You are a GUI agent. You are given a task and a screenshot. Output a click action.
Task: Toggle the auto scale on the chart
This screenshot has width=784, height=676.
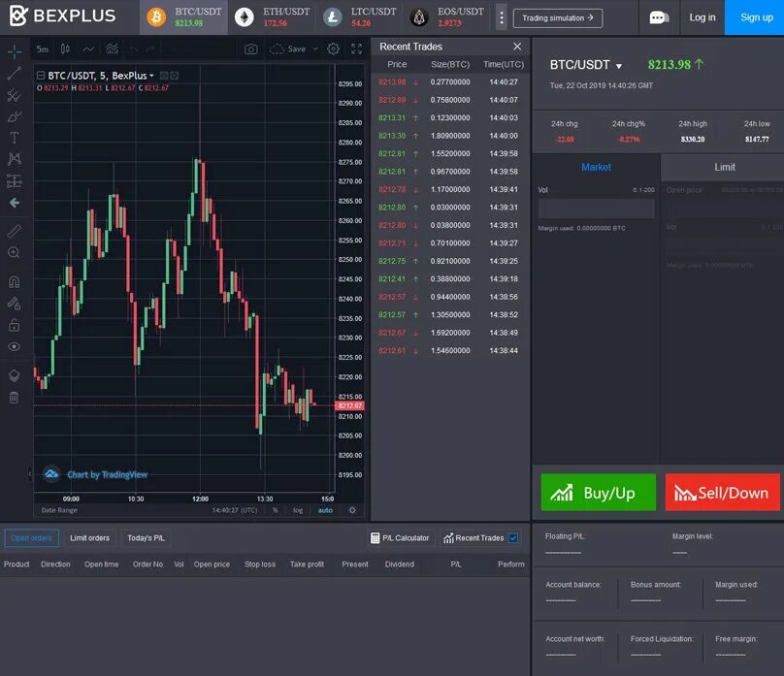coord(325,509)
